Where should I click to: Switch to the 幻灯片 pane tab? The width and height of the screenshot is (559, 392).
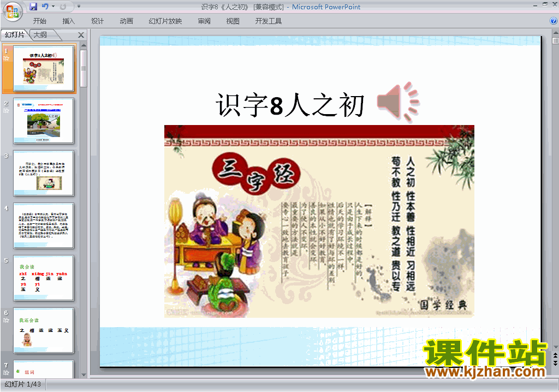(14, 34)
